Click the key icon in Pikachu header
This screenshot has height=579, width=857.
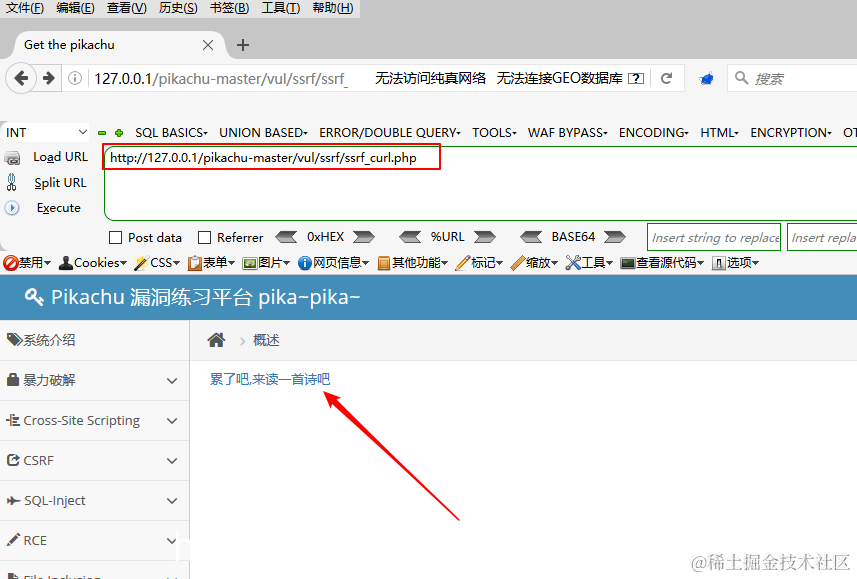pyautogui.click(x=34, y=297)
